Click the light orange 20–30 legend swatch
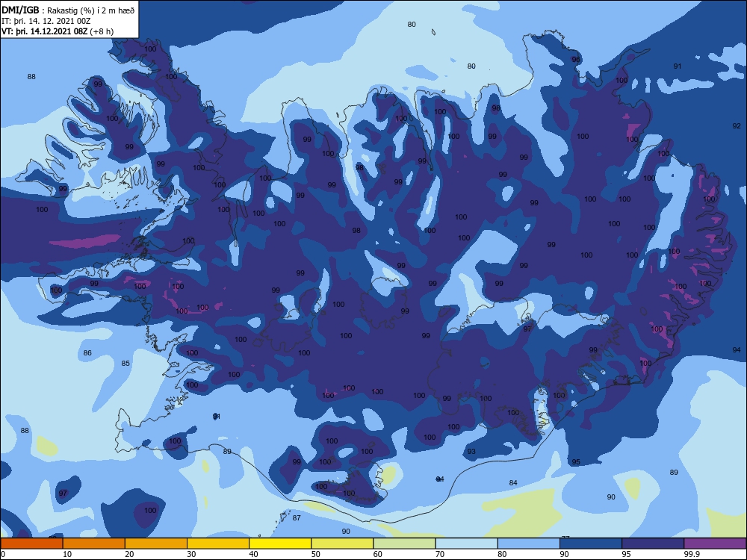This screenshot has width=747, height=560. [156, 544]
